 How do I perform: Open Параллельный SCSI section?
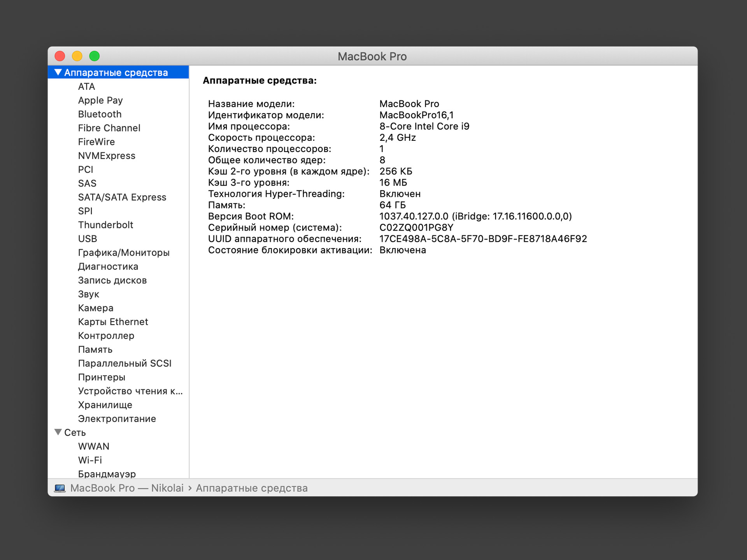tap(124, 363)
